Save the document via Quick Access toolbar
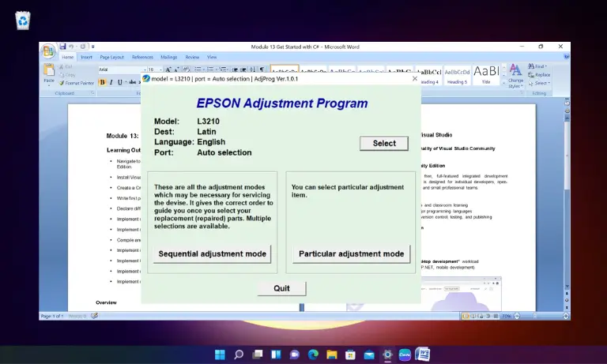The image size is (607, 364). click(62, 47)
